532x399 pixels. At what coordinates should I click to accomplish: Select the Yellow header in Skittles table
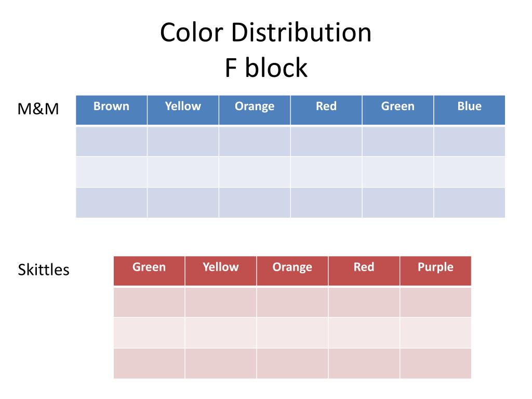[220, 267]
